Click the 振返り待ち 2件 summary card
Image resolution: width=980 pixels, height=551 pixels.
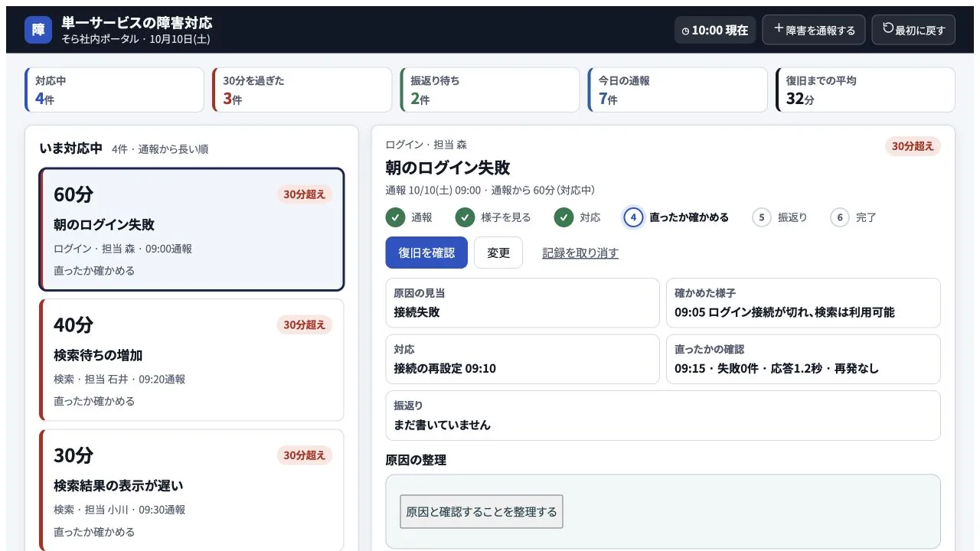490,90
